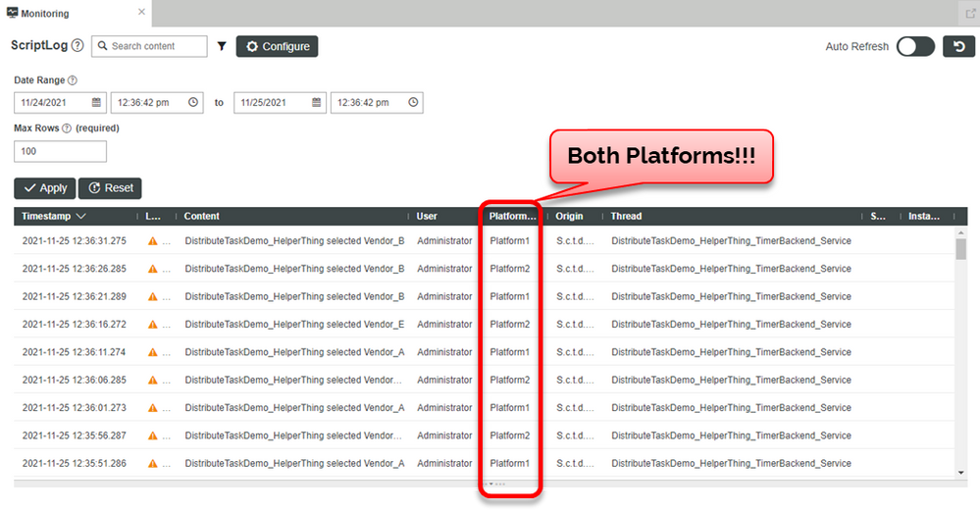This screenshot has width=980, height=512.
Task: Open start time clock picker
Action: (193, 103)
